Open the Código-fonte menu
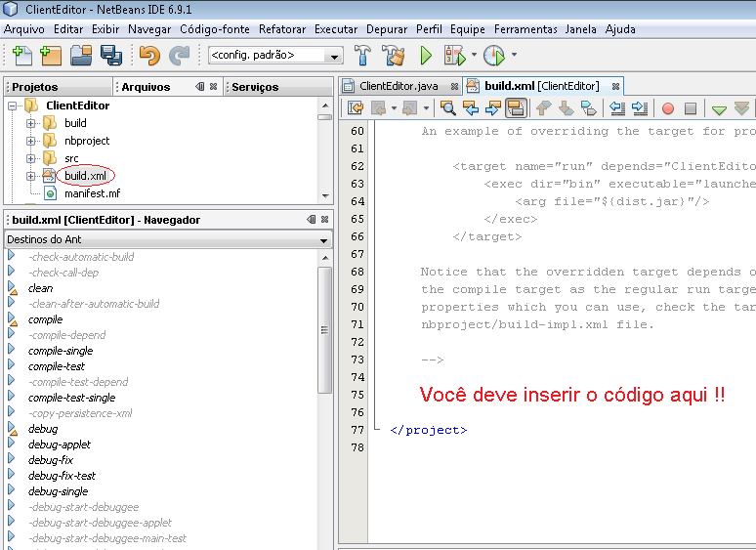This screenshot has width=756, height=550. click(215, 29)
